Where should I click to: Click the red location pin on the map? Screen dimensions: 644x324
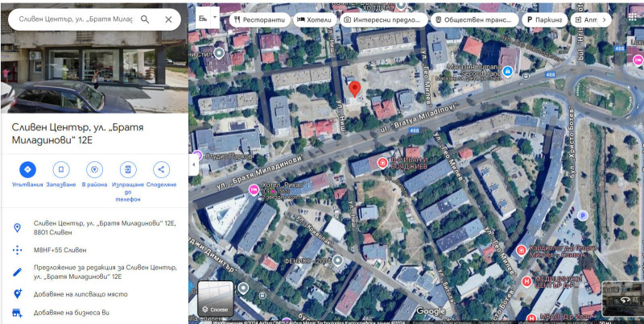(354, 89)
